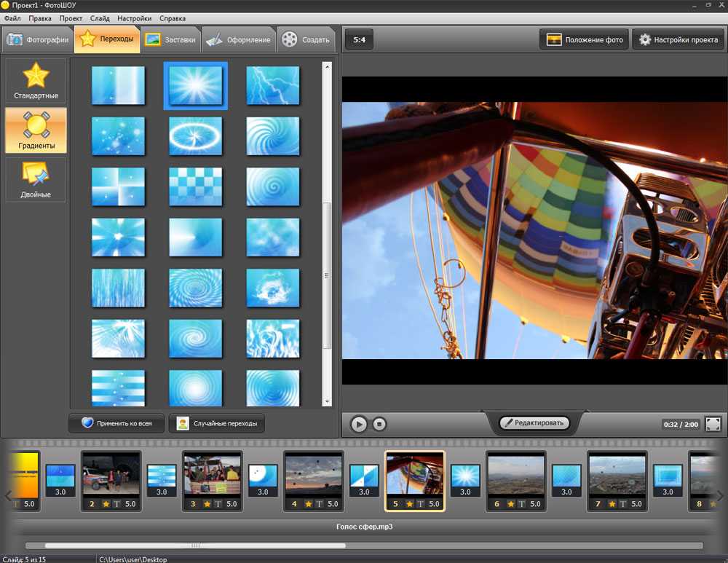Select the Стандартные transitions star icon
The width and height of the screenshot is (728, 563).
pyautogui.click(x=36, y=75)
